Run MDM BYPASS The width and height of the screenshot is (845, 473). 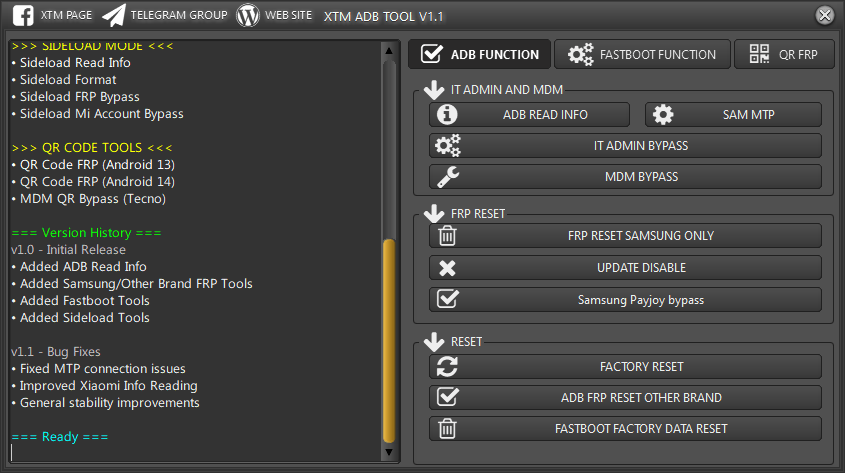click(626, 177)
